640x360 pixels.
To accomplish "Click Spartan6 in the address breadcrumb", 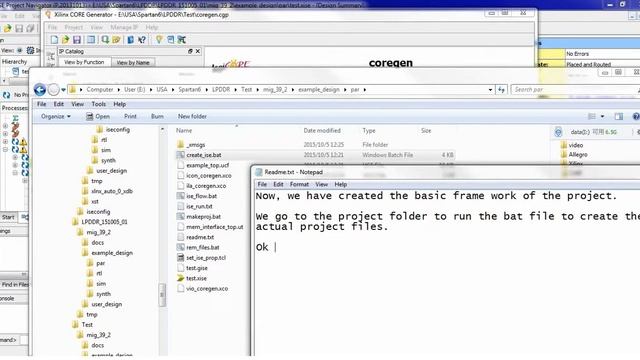I will (189, 89).
